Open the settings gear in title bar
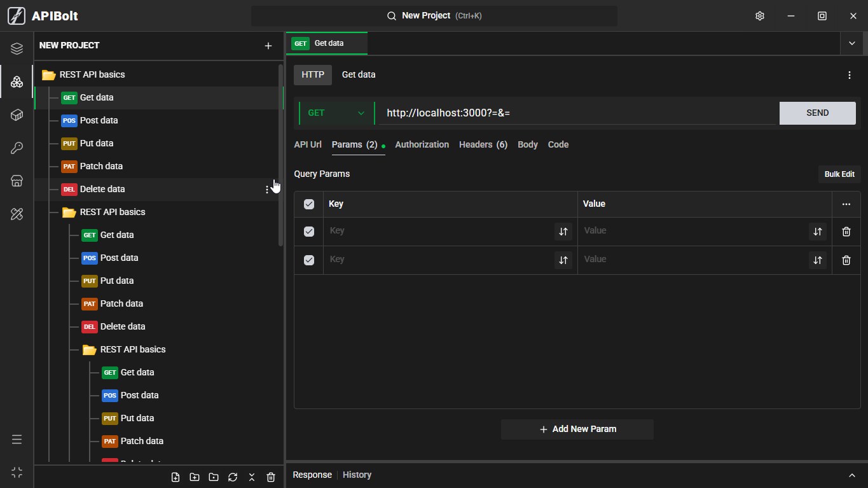Viewport: 868px width, 488px height. (x=759, y=16)
